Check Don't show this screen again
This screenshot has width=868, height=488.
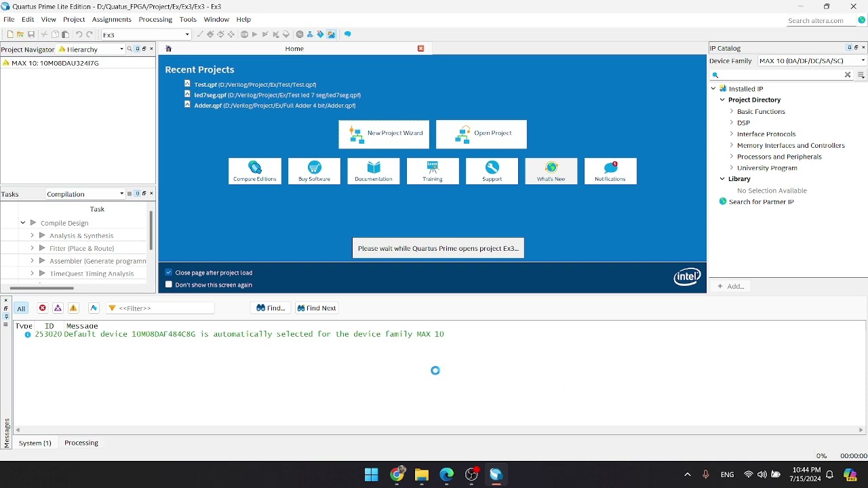click(x=169, y=285)
